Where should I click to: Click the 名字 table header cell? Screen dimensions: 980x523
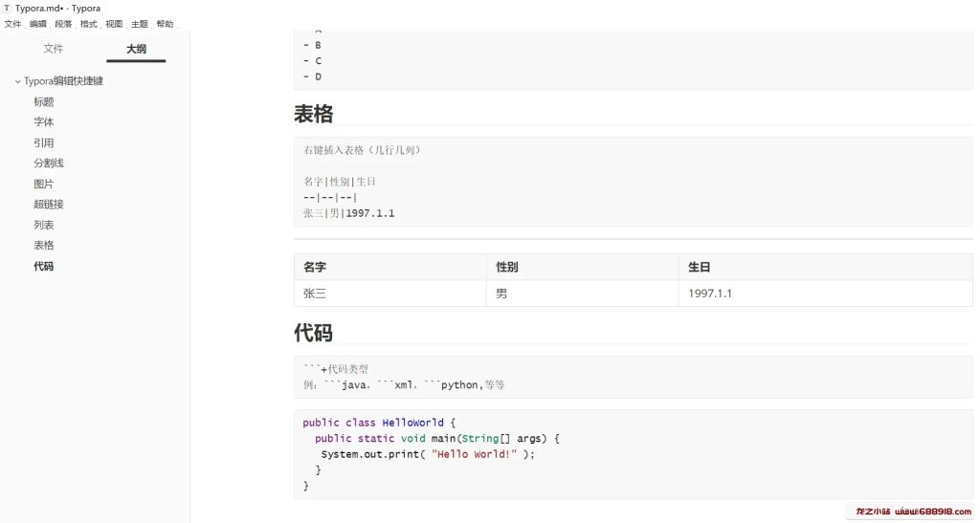coord(390,267)
